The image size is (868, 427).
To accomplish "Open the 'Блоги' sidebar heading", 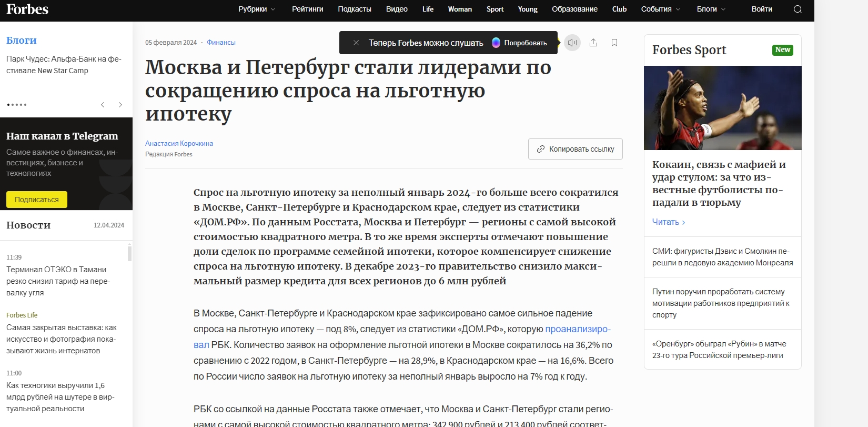I will click(x=22, y=41).
